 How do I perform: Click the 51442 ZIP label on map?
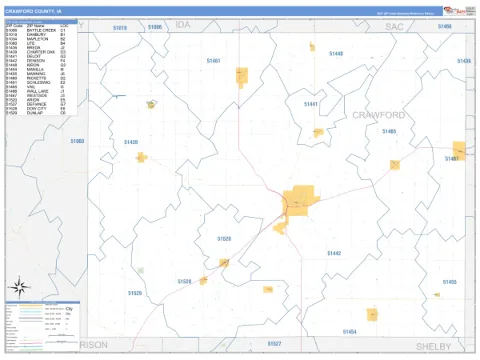point(334,253)
